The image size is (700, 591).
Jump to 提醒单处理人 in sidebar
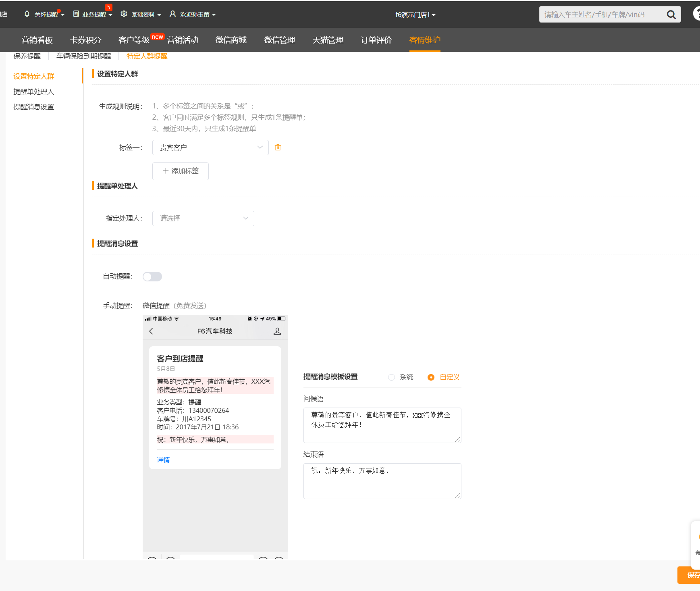(34, 92)
